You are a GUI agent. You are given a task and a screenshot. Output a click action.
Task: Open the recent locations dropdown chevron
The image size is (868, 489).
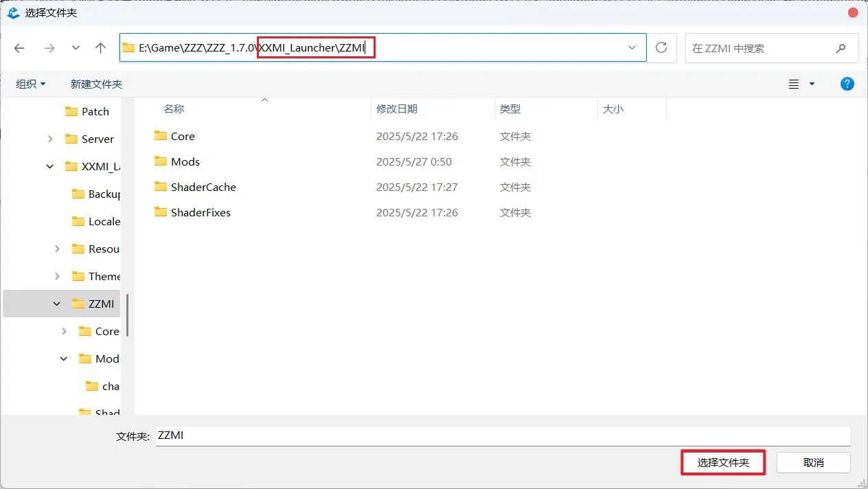coord(76,48)
